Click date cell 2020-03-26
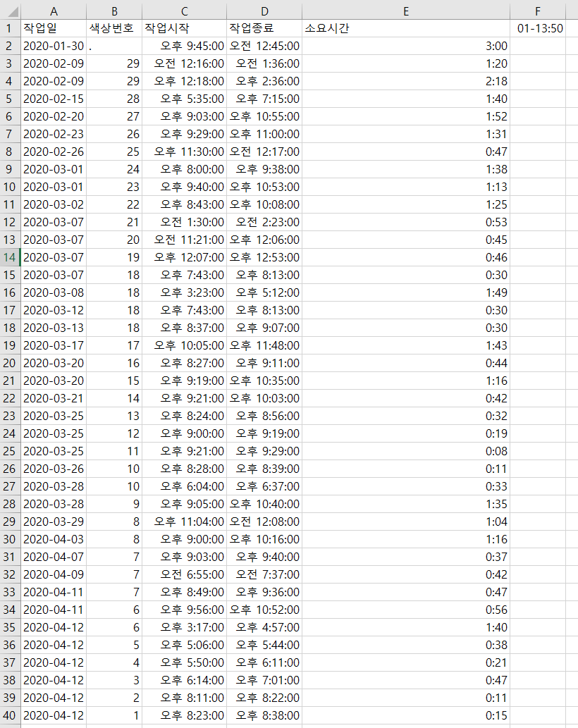Image resolution: width=578 pixels, height=728 pixels. pos(54,469)
